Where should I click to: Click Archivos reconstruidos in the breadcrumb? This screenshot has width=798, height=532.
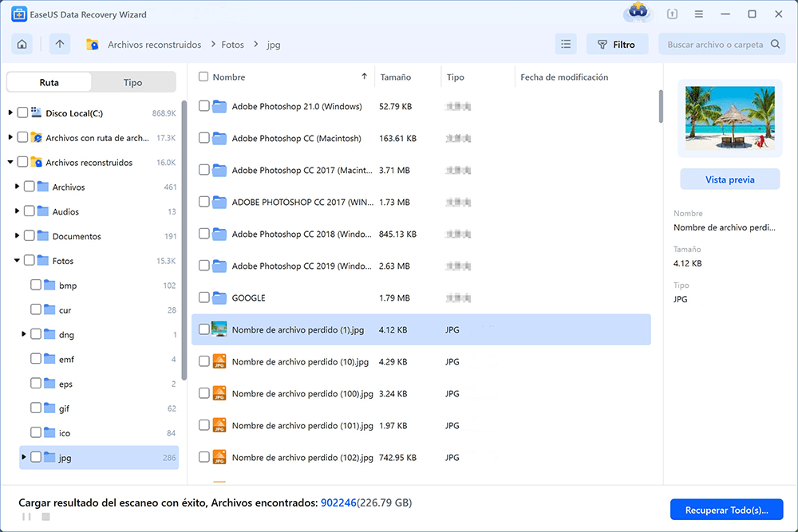tap(154, 44)
